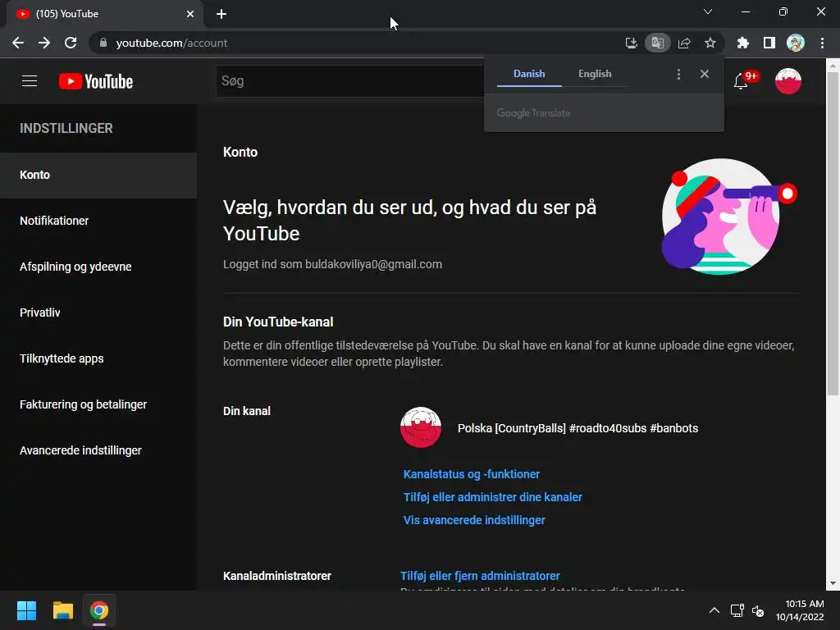This screenshot has width=840, height=630.
Task: Open the account avatar menu on YouTube
Action: click(x=788, y=81)
